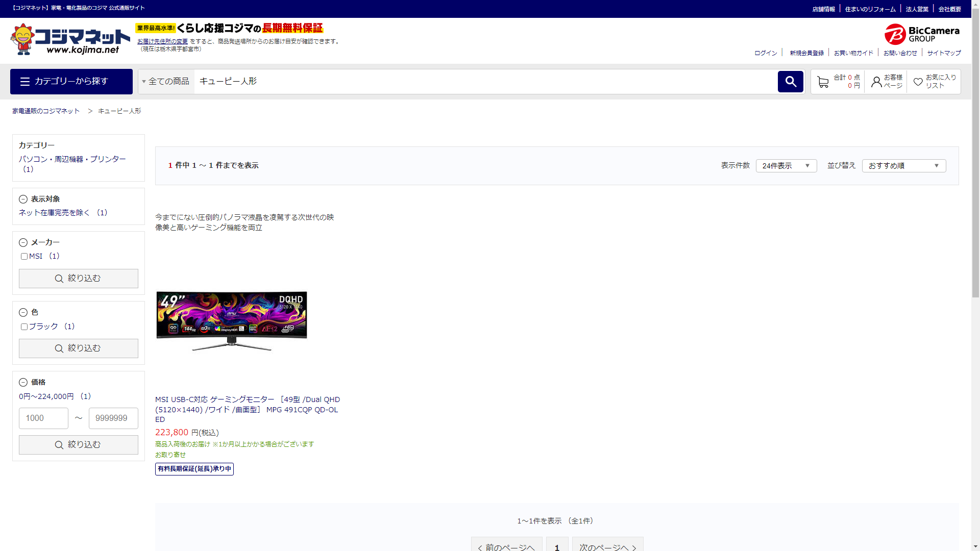This screenshot has width=980, height=551.
Task: Open サイトマップ link in header
Action: coord(944,53)
